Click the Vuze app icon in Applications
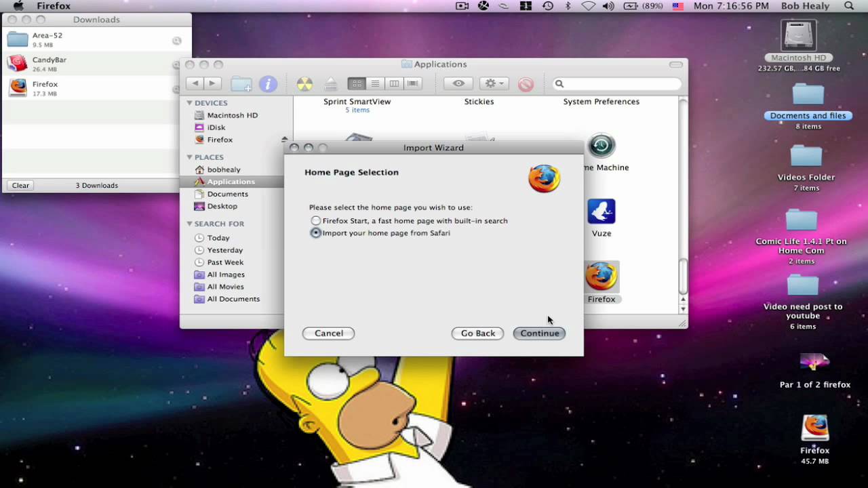868x488 pixels. (601, 212)
